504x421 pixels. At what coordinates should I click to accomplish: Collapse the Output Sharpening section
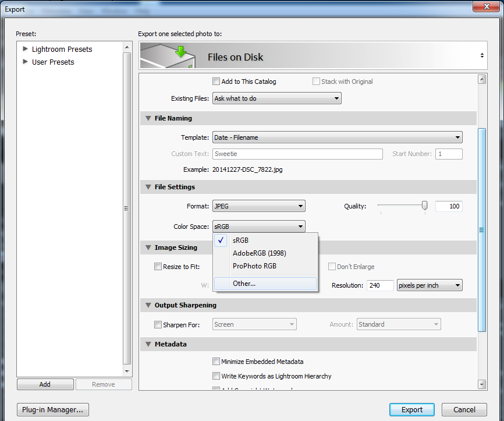coord(148,305)
